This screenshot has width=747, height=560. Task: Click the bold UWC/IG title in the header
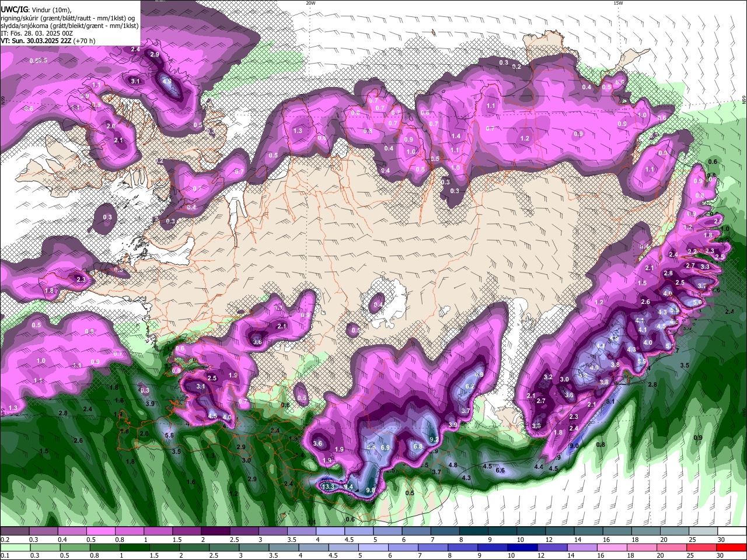click(x=13, y=10)
